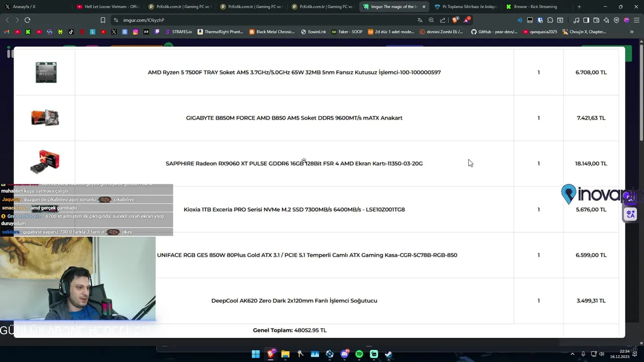Switch to Browse - Kick Streaming tab
Image resolution: width=644 pixels, height=362 pixels.
[536, 7]
